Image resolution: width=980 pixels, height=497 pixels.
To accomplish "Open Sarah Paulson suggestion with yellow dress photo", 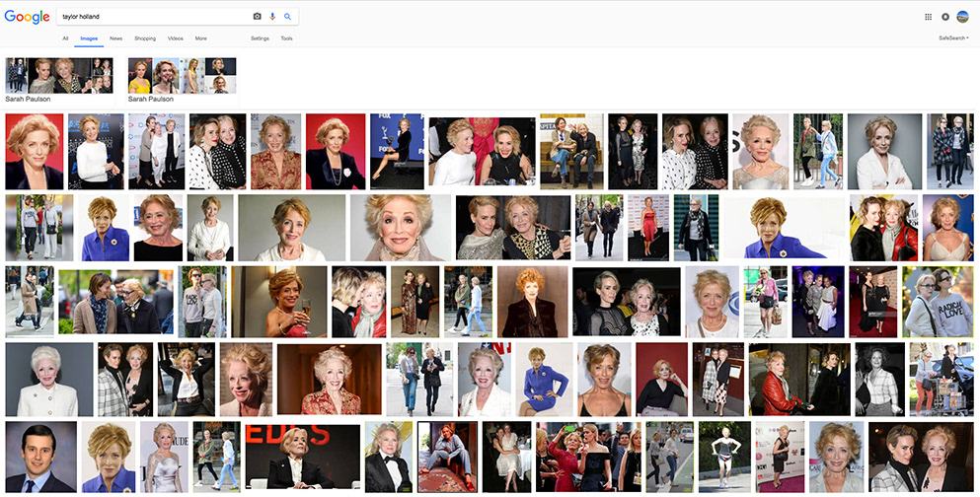I will (182, 81).
